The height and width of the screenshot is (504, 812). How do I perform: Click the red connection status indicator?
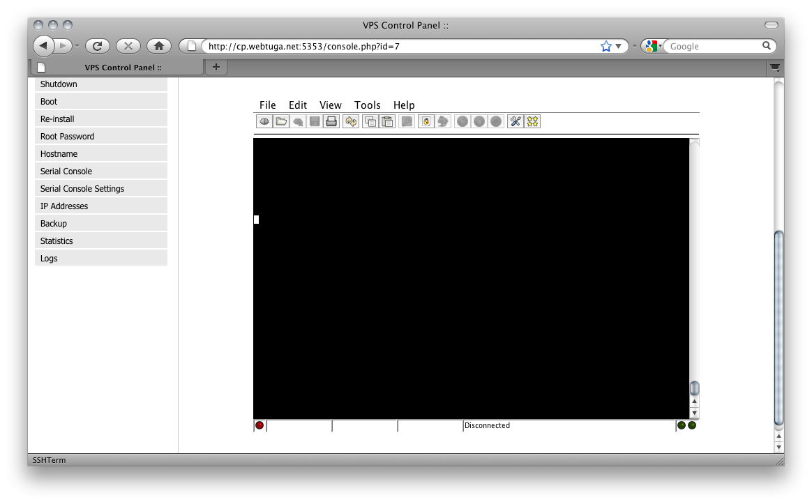(260, 425)
